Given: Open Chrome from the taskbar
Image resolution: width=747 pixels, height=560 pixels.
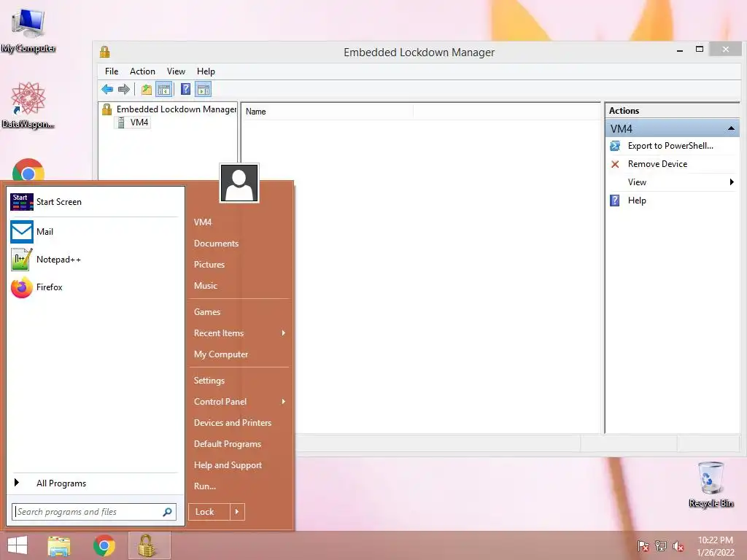Looking at the screenshot, I should pos(104,545).
